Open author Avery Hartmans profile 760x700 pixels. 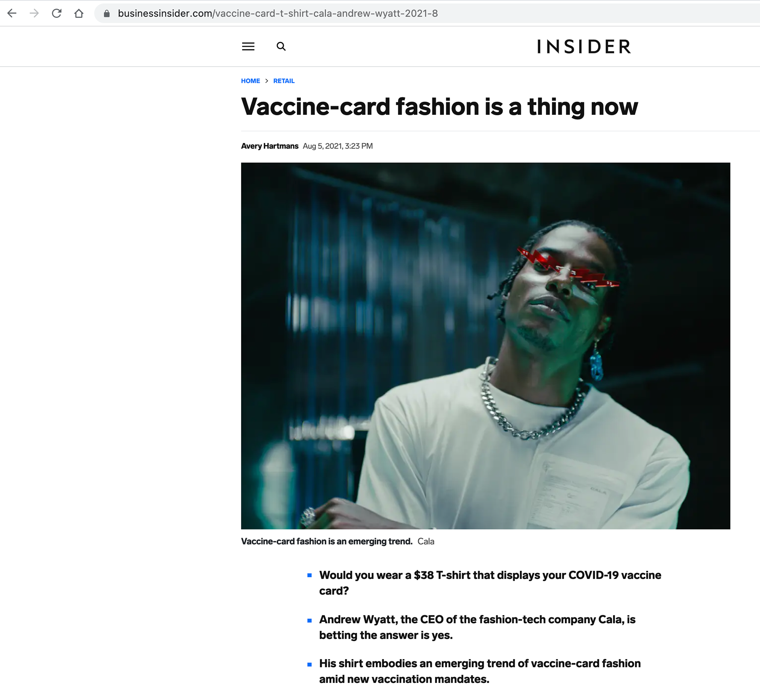(270, 146)
